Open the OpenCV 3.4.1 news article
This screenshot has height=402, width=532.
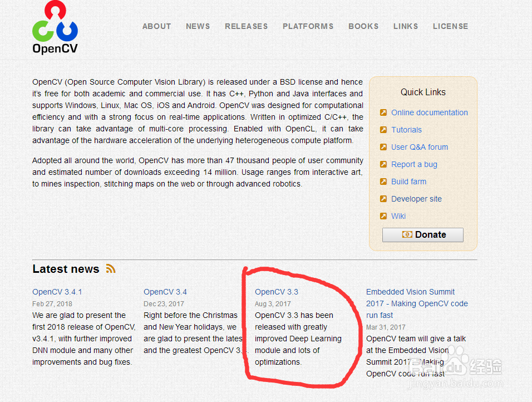click(x=57, y=292)
